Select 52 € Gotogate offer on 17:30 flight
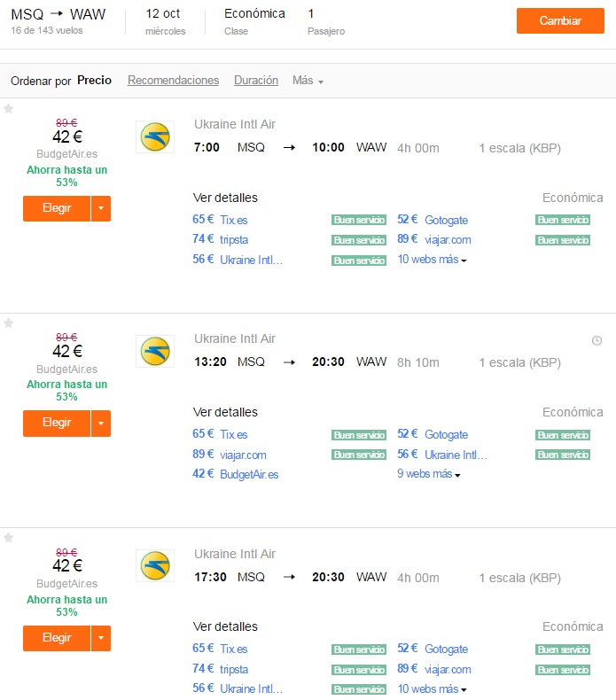 click(433, 649)
